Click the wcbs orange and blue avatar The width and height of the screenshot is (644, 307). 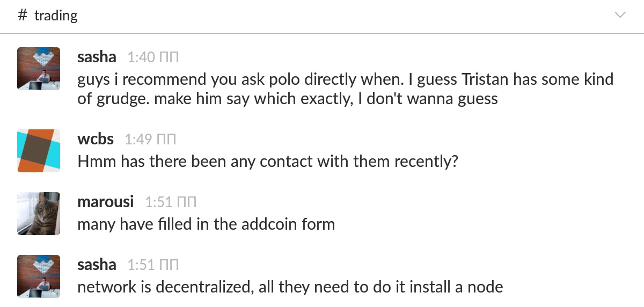point(39,151)
